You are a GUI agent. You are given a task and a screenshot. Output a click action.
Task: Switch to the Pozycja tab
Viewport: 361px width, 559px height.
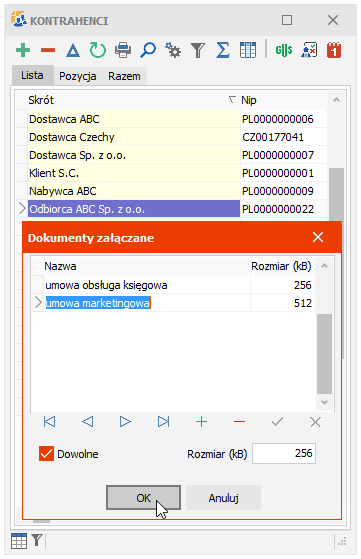[78, 76]
